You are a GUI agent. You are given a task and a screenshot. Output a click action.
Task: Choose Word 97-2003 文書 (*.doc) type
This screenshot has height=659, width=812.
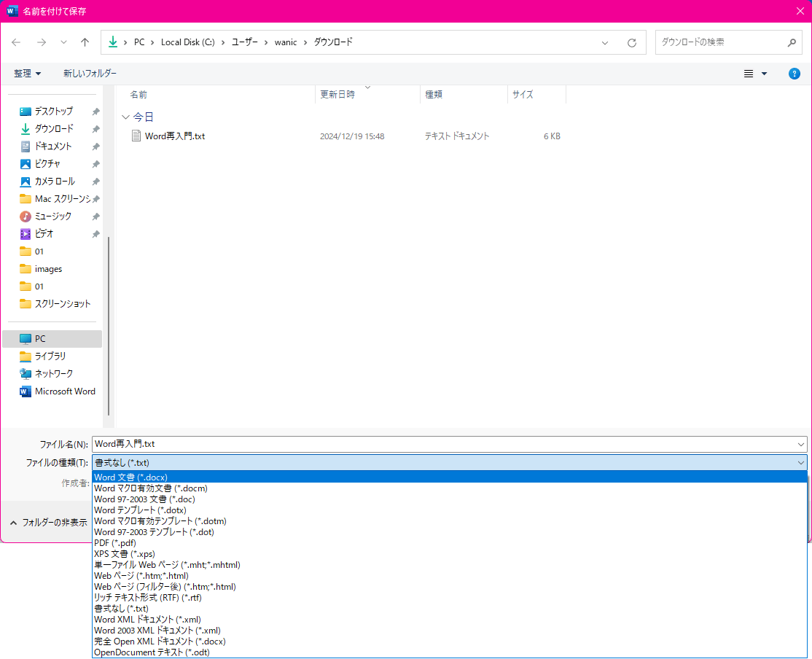450,499
